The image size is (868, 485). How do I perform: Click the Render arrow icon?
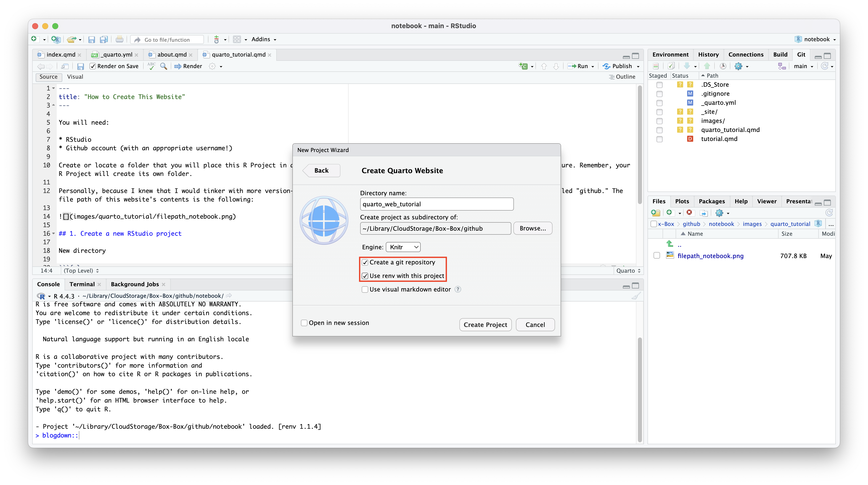click(x=178, y=66)
